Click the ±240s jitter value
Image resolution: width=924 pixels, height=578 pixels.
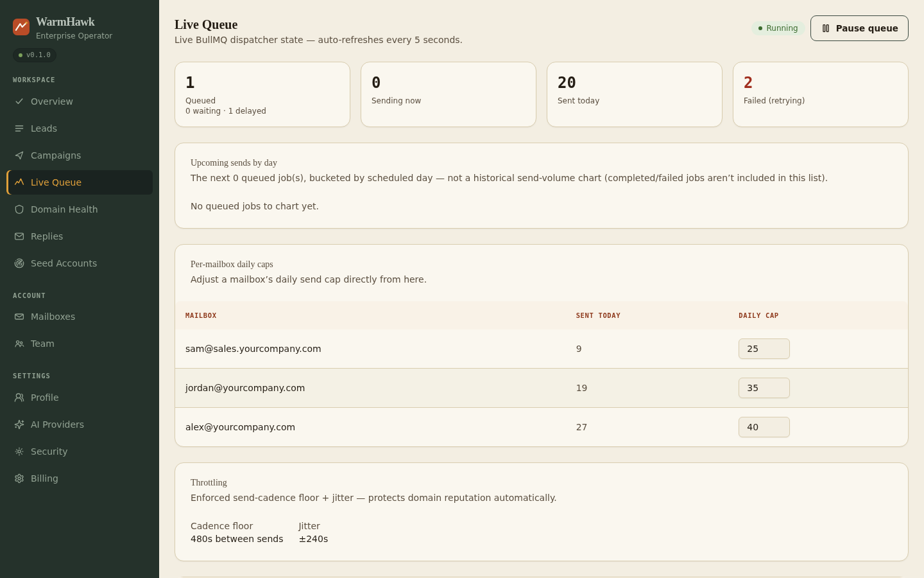pos(313,539)
